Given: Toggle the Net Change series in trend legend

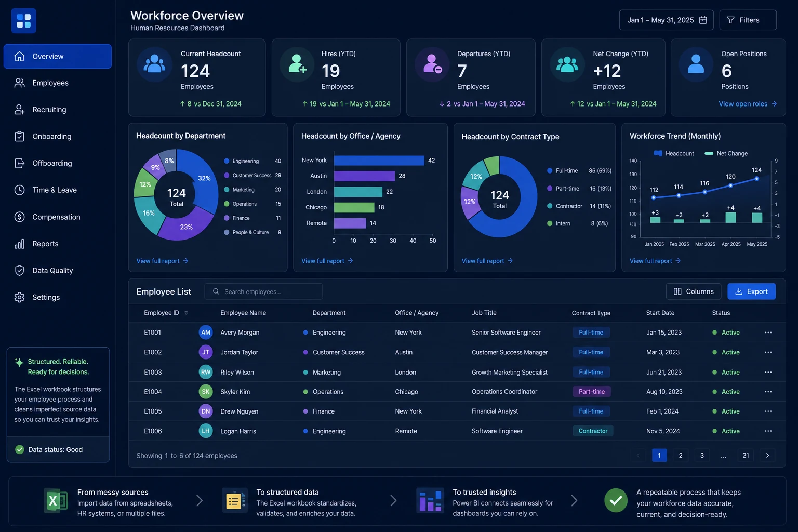Looking at the screenshot, I should pyautogui.click(x=726, y=153).
